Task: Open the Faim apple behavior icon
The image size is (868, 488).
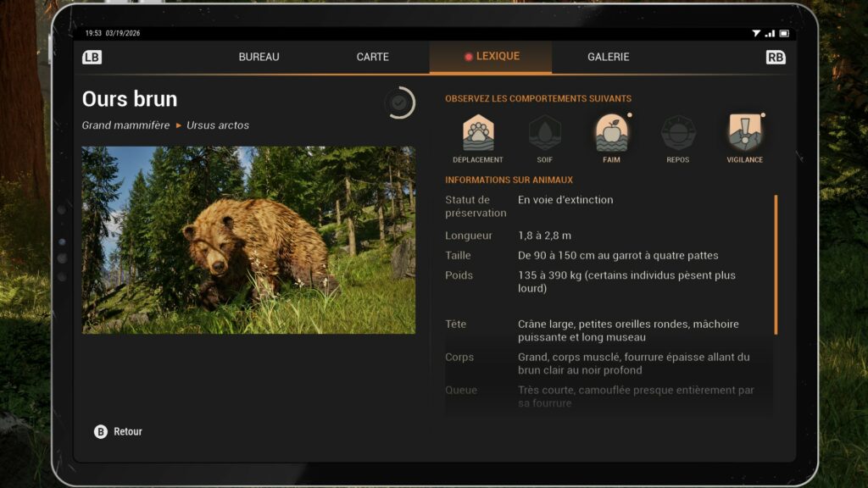Action: (611, 133)
